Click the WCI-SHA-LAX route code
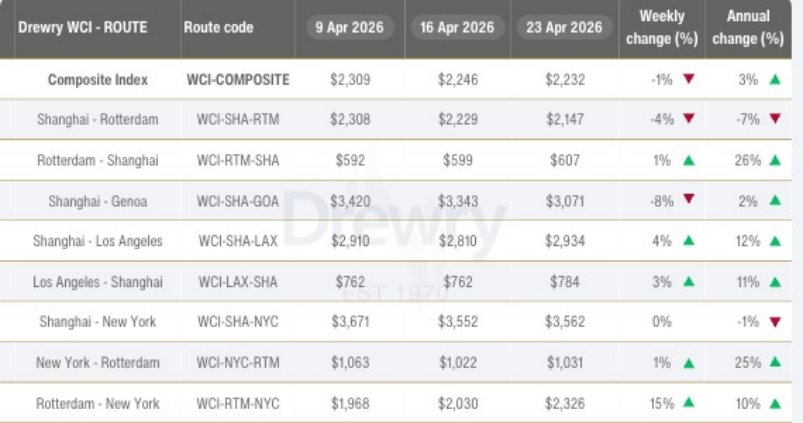This screenshot has width=803, height=423. pos(237,242)
